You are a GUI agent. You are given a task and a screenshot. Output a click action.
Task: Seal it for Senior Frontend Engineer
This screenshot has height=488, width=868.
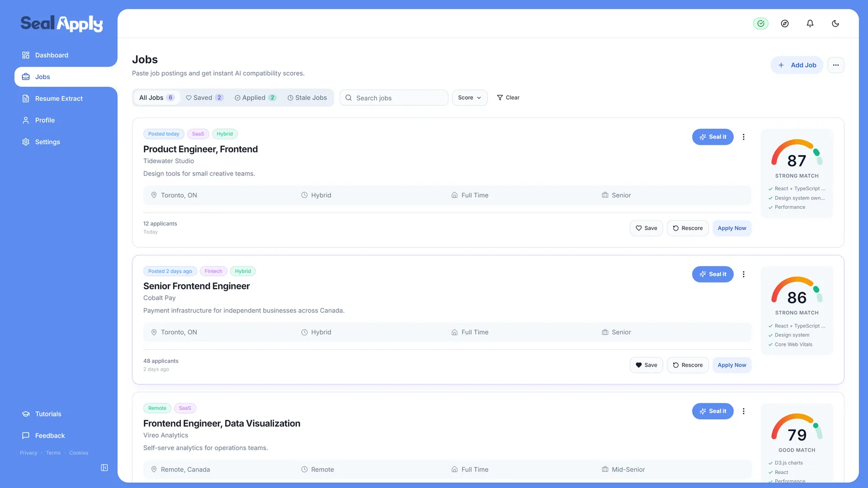tap(712, 274)
